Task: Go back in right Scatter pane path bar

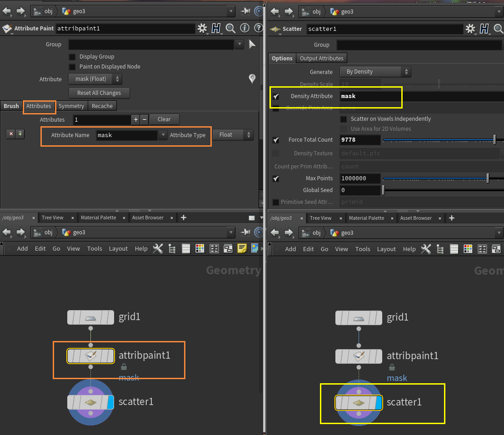Action: [275, 12]
